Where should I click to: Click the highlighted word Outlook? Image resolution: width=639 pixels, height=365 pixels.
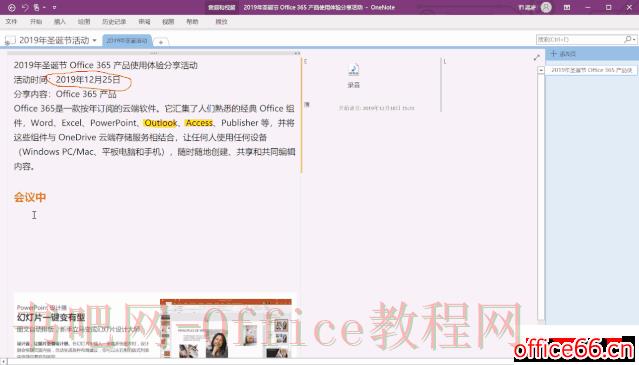tap(161, 123)
